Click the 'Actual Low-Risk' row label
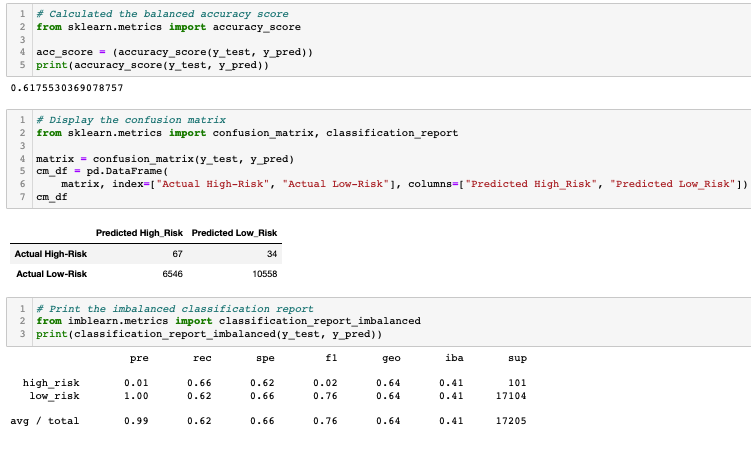The width and height of the screenshot is (751, 452). 52,274
